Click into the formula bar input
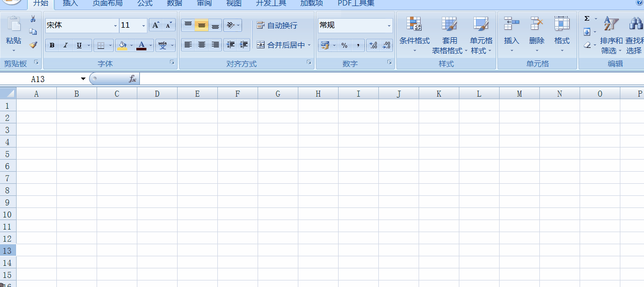This screenshot has width=644, height=287. coord(391,79)
